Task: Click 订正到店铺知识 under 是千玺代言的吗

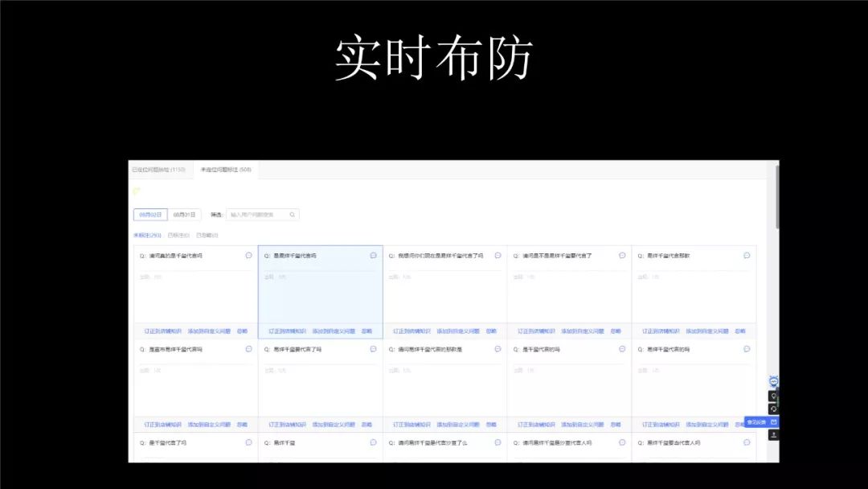Action: 536,425
